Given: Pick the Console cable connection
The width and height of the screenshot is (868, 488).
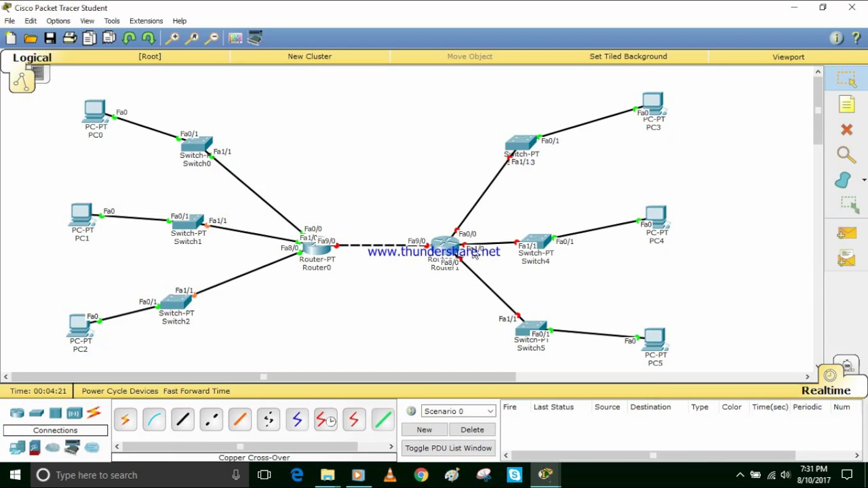Looking at the screenshot, I should (x=154, y=420).
